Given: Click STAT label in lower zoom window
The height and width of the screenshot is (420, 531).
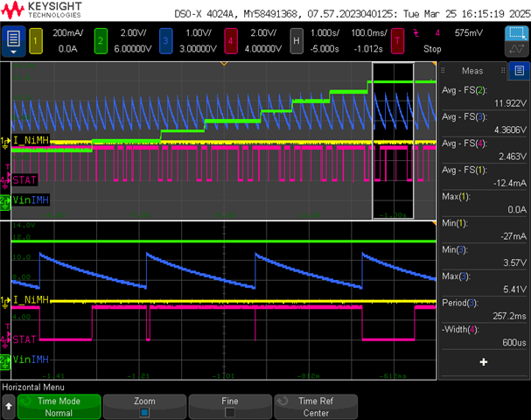Looking at the screenshot, I should (x=24, y=339).
